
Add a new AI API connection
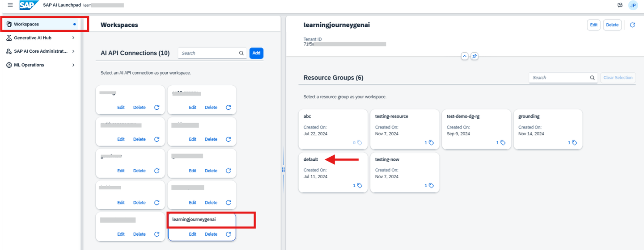(x=256, y=53)
